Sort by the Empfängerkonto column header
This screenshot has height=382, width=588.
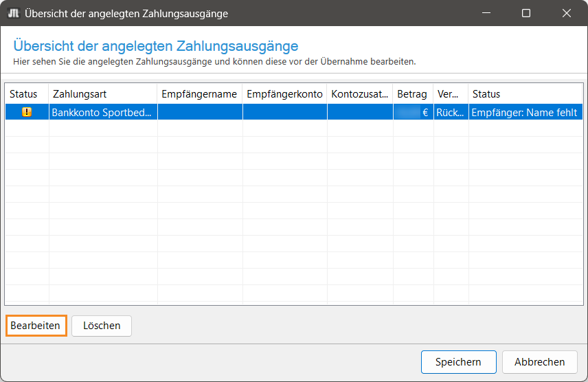pyautogui.click(x=284, y=94)
